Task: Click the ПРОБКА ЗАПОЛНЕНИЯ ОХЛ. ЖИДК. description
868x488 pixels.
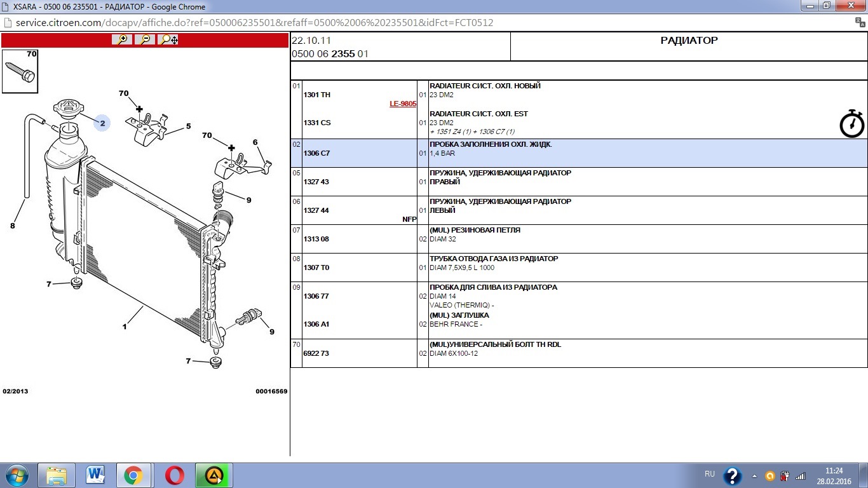Action: [491, 144]
